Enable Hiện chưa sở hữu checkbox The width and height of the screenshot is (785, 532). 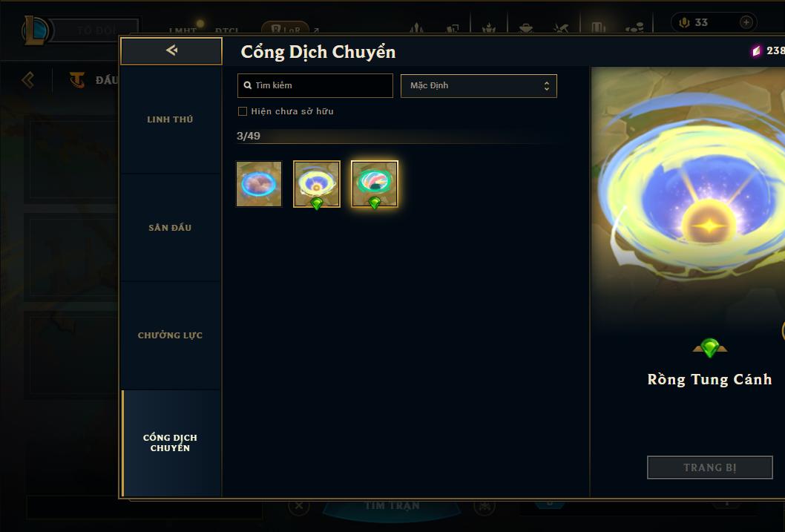pos(243,111)
